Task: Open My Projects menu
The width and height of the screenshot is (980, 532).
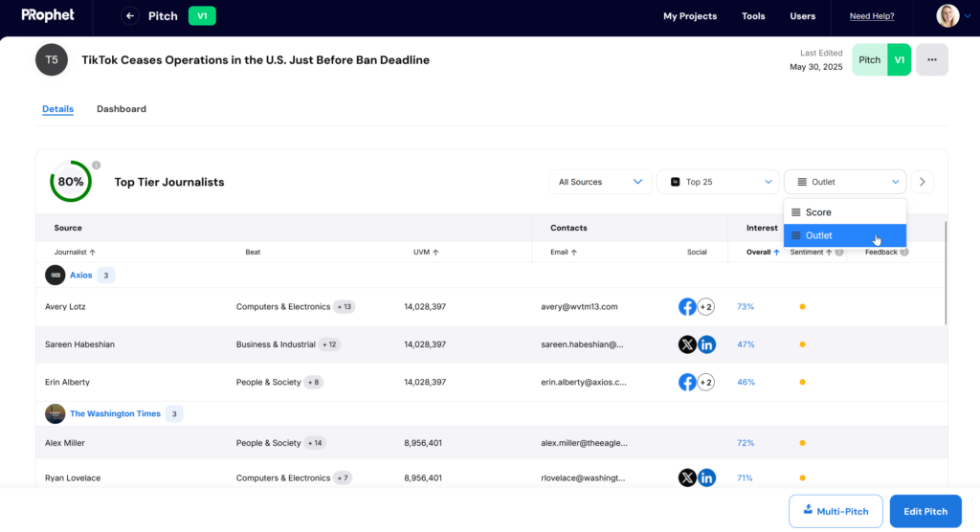Action: coord(689,16)
